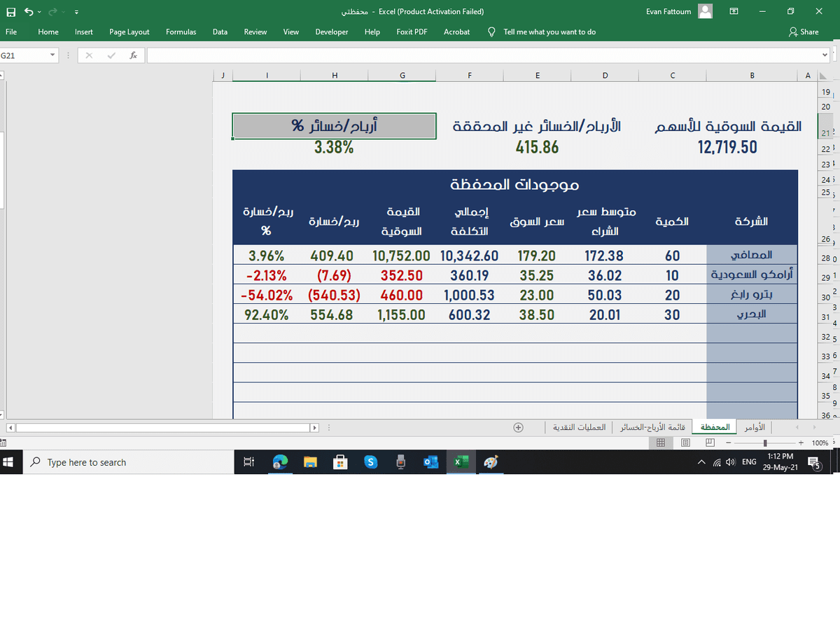Open the Developer ribbon tab
The height and width of the screenshot is (617, 840).
[x=332, y=32]
